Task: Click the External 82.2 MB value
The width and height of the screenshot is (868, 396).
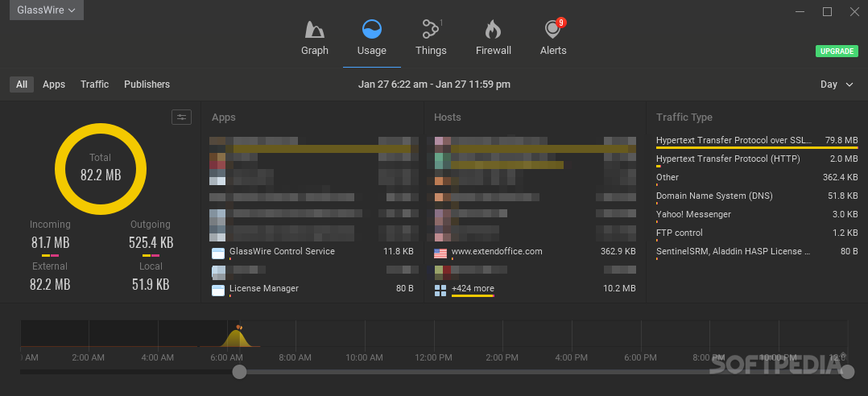Action: [x=50, y=284]
